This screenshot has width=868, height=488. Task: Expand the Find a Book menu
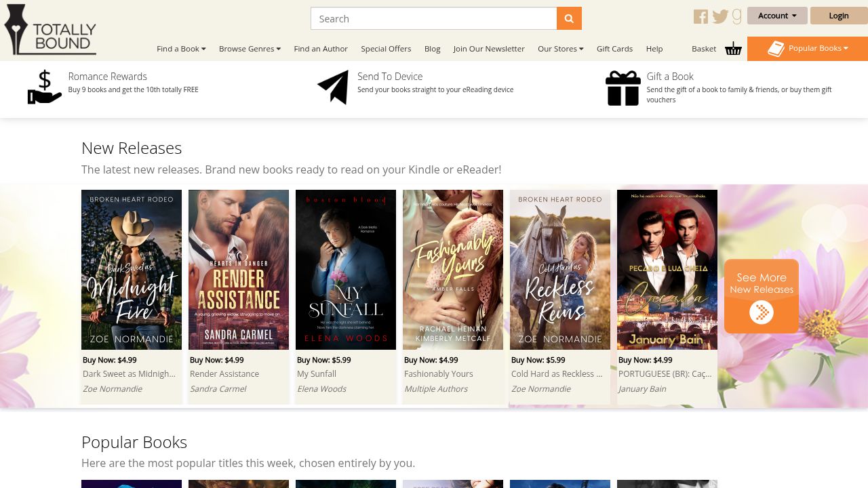(181, 49)
